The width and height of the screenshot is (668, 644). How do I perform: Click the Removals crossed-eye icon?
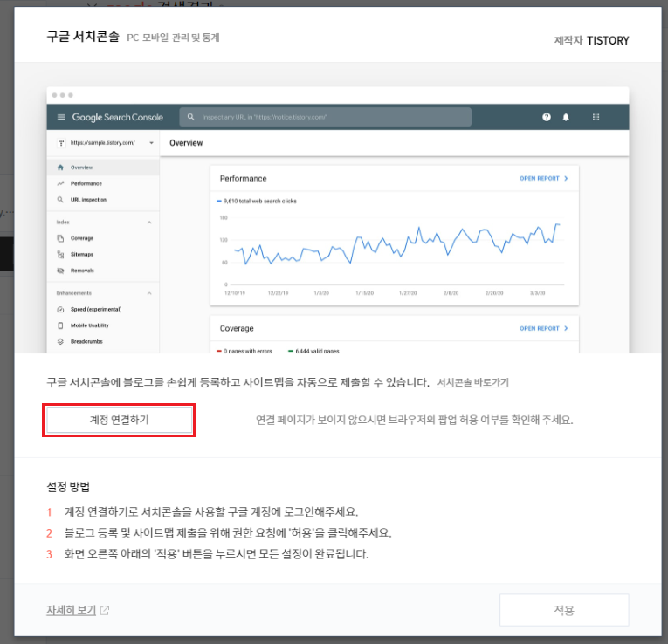coord(60,271)
